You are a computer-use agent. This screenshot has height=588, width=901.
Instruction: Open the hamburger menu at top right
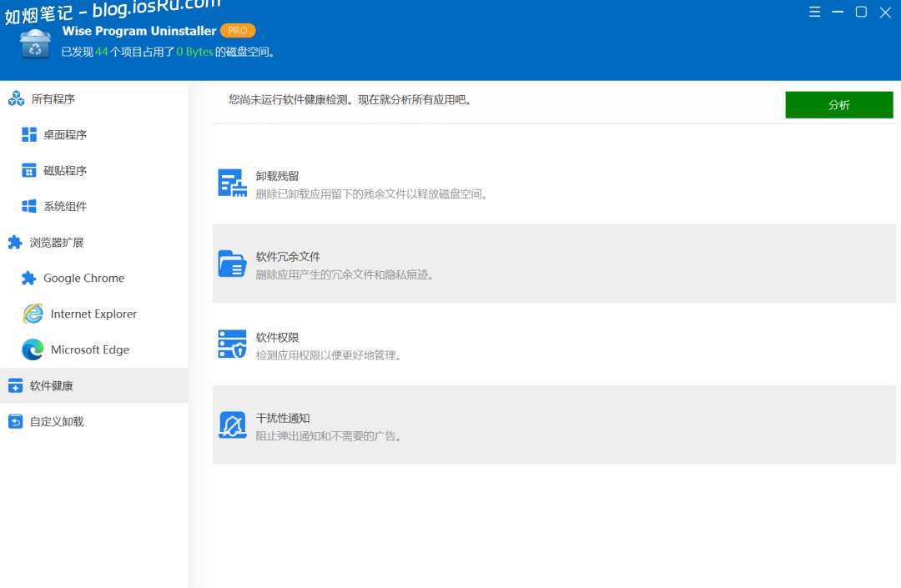(815, 12)
